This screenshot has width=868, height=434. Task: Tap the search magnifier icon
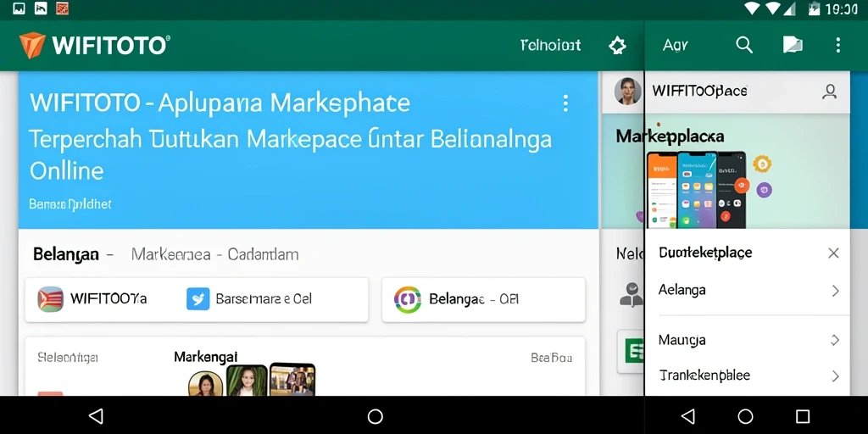744,45
